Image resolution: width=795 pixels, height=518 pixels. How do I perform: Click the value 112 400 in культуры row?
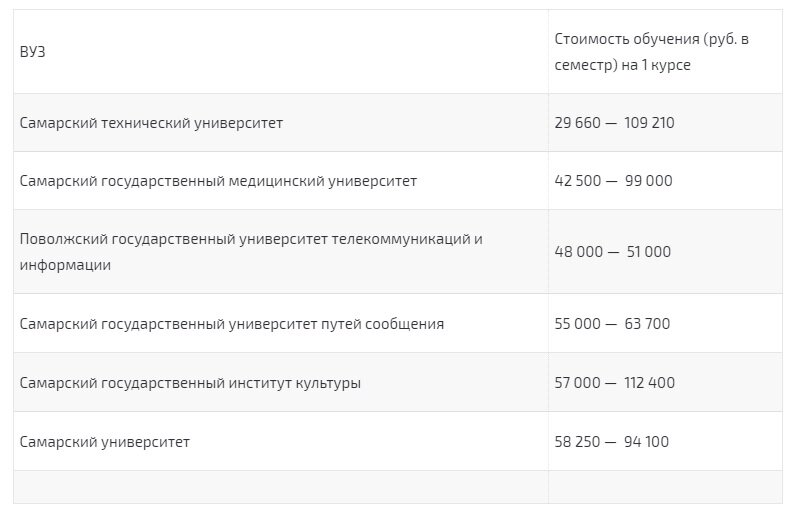click(649, 383)
